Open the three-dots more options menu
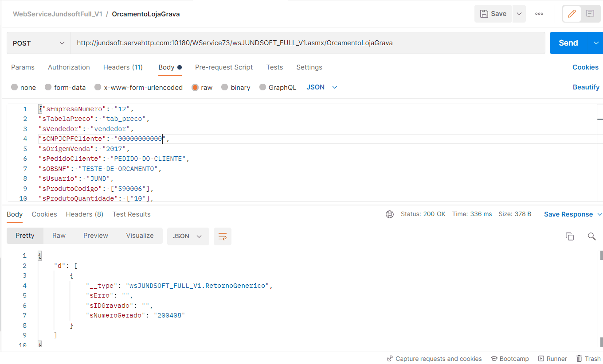Viewport: 603px width, 364px height. click(539, 14)
